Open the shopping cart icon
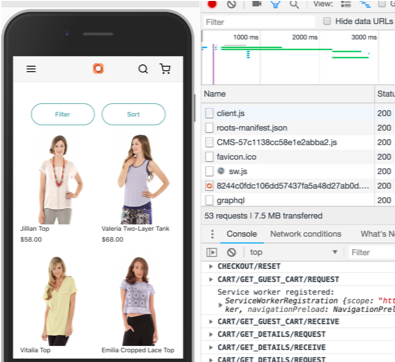This screenshot has height=362, width=395. 165,69
